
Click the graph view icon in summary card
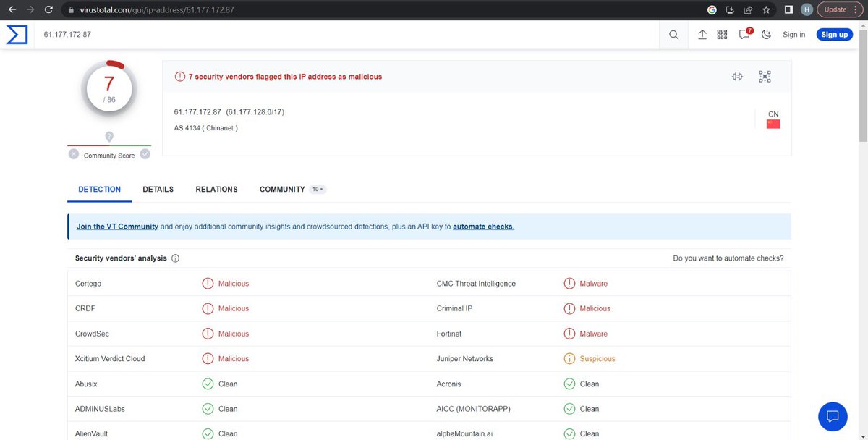pyautogui.click(x=765, y=76)
